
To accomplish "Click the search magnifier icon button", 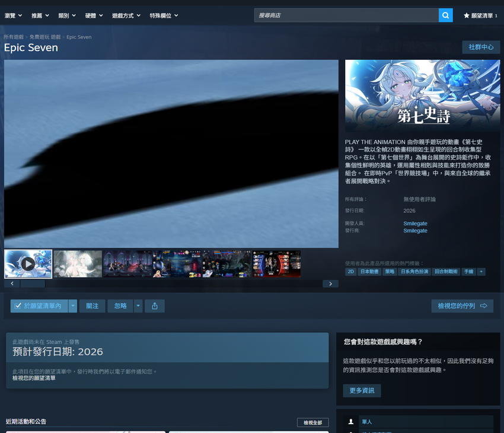I will [445, 15].
